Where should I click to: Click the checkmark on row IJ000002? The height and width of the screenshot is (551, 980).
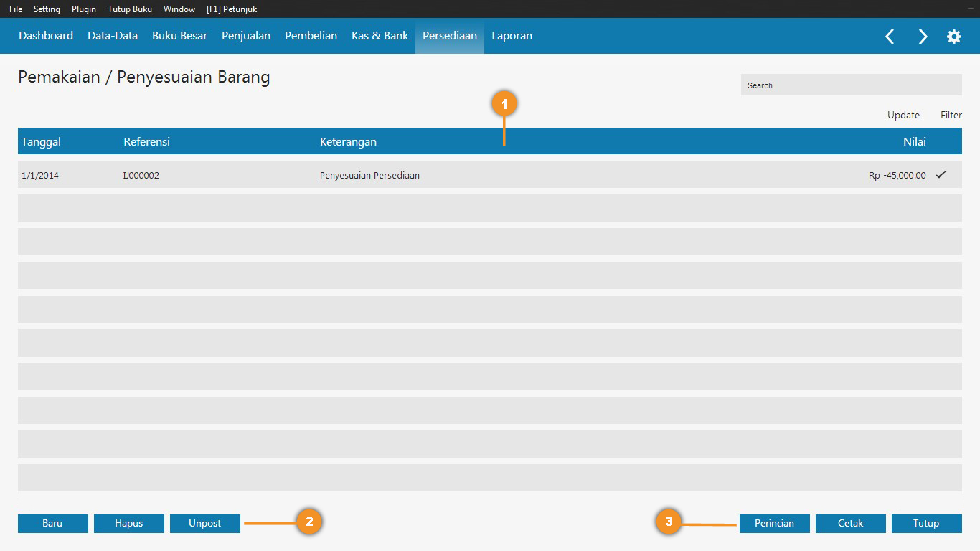941,174
